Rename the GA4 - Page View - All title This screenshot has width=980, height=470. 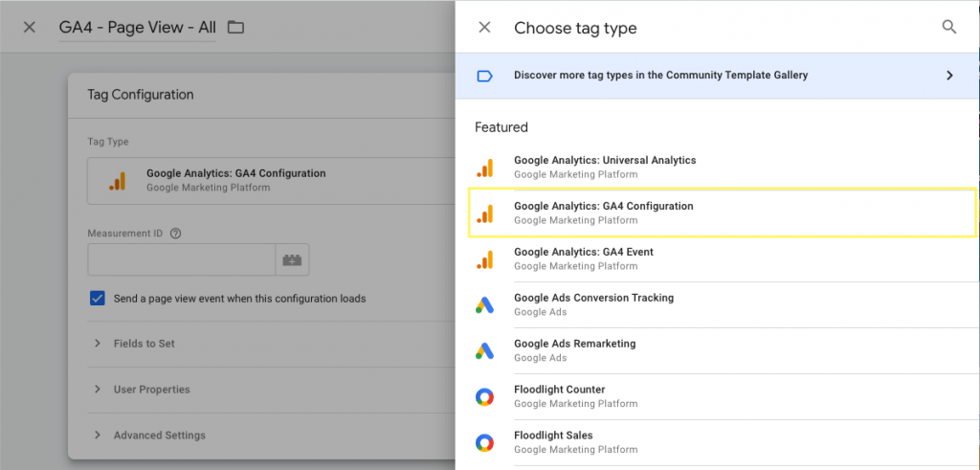coord(137,28)
